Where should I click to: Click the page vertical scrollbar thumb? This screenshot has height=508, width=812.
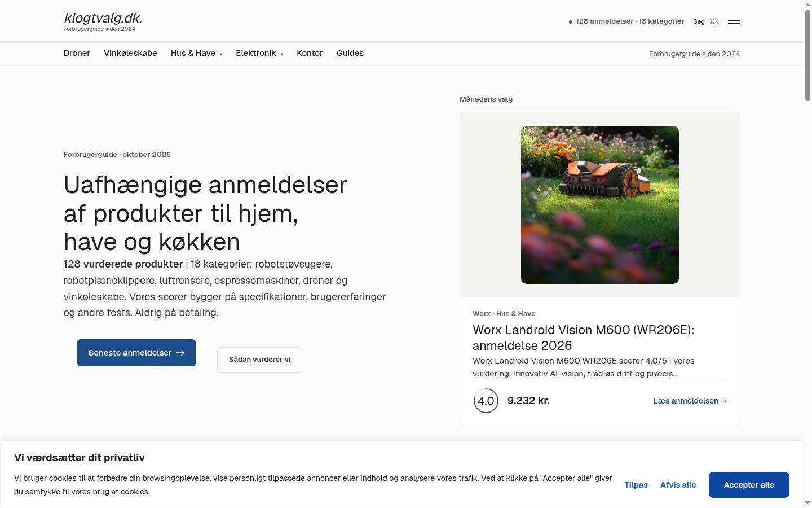(x=807, y=55)
